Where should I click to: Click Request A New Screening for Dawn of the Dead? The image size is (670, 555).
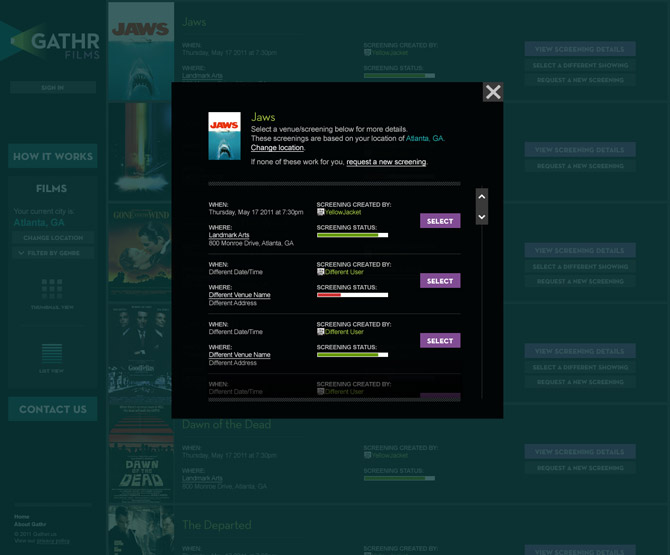pos(580,468)
